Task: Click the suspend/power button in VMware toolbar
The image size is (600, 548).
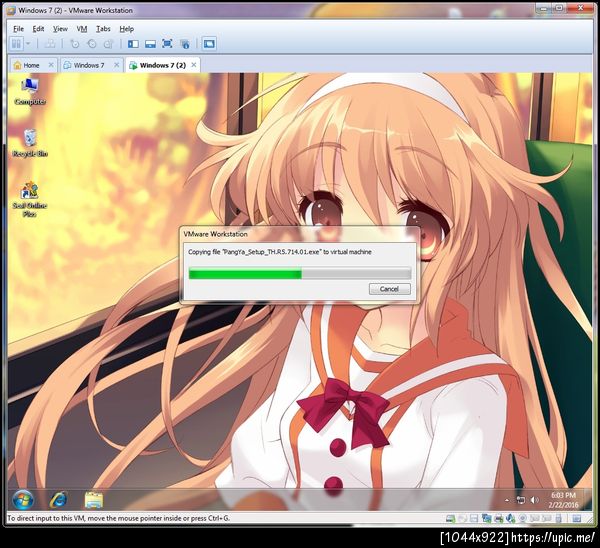Action: click(x=16, y=44)
